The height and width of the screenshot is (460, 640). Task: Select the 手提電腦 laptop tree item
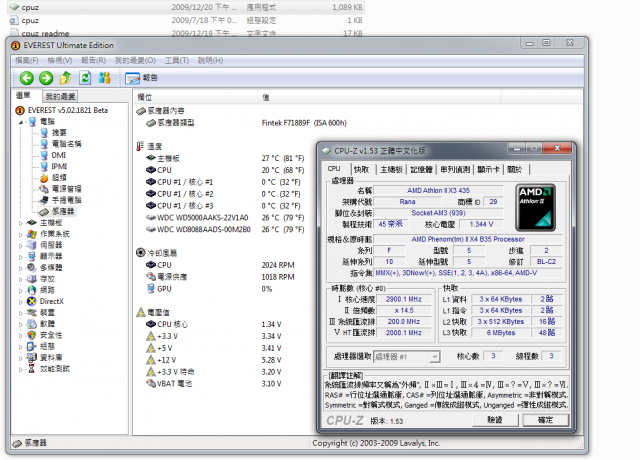coord(60,200)
